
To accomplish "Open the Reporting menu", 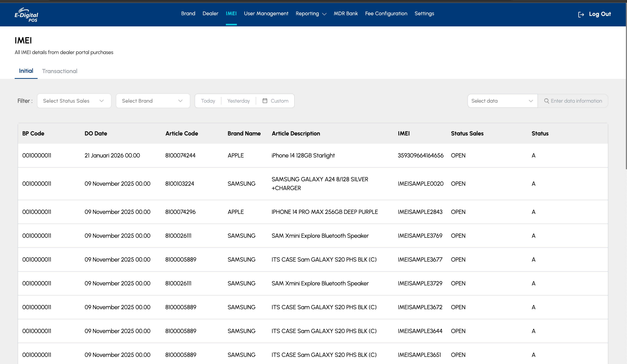I will (307, 13).
